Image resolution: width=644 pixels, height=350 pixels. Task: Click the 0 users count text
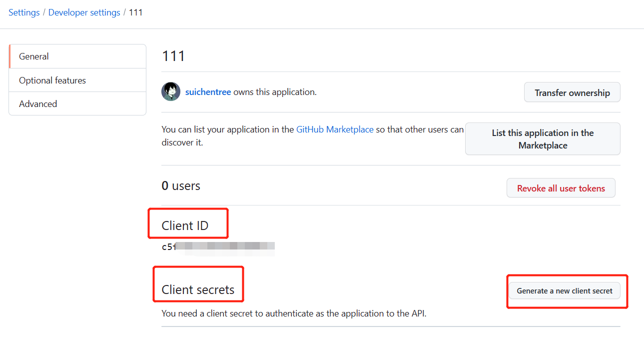(181, 186)
